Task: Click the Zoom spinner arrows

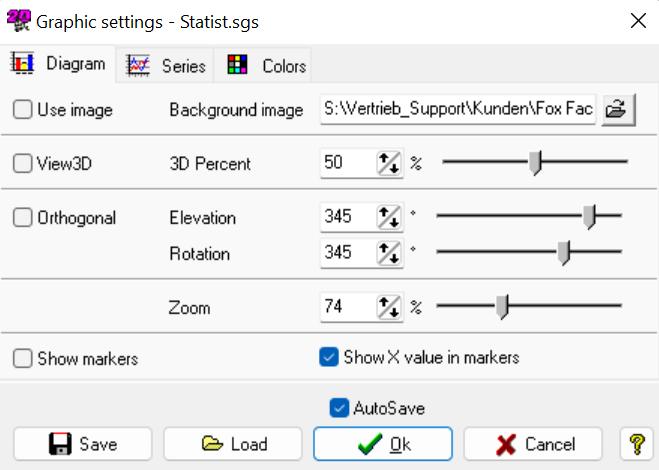Action: click(387, 307)
